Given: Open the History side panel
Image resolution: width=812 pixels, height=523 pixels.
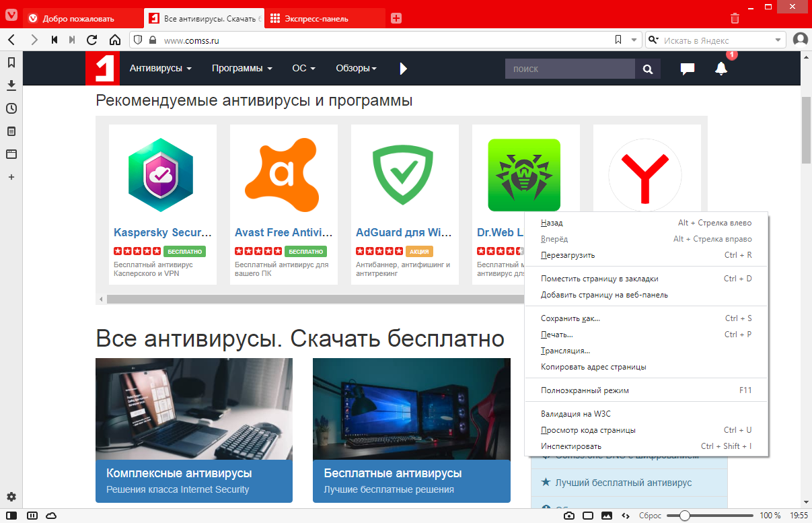Looking at the screenshot, I should [11, 108].
